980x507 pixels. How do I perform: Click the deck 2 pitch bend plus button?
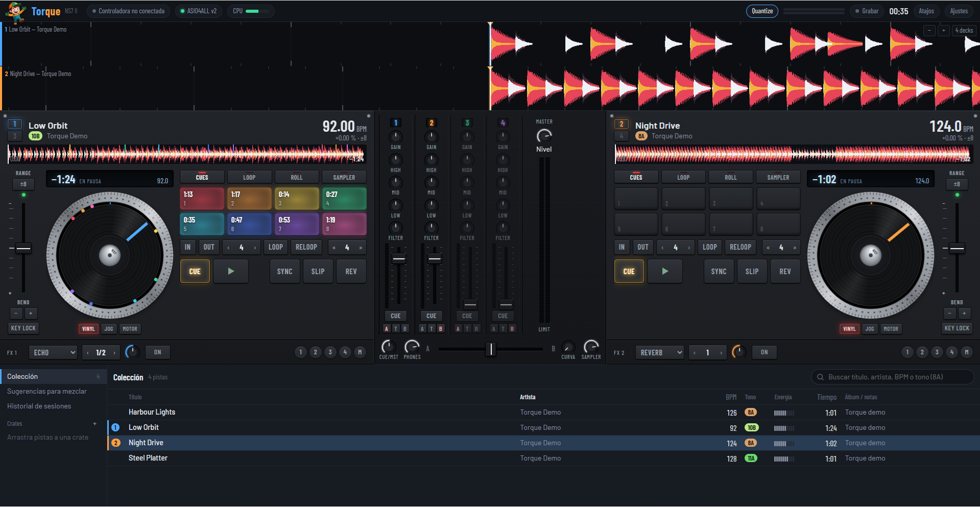964,313
